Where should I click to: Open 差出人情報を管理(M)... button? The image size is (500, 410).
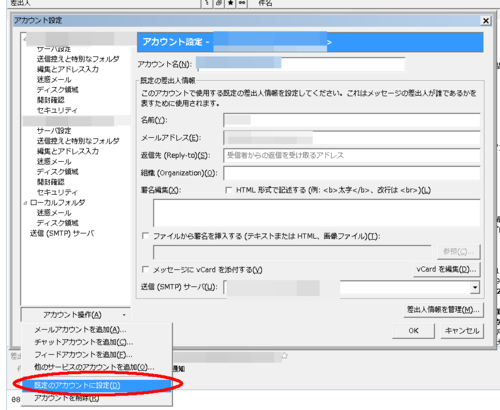(443, 310)
